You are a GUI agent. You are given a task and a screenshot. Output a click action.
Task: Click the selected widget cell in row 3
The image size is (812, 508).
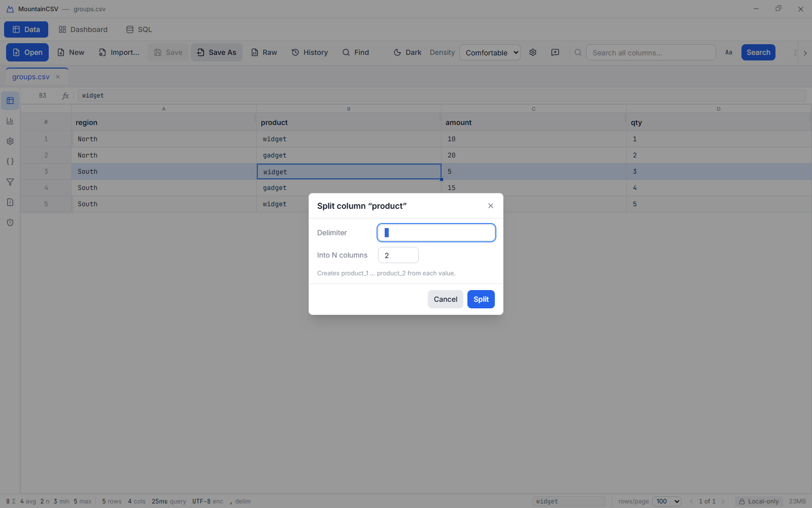349,172
